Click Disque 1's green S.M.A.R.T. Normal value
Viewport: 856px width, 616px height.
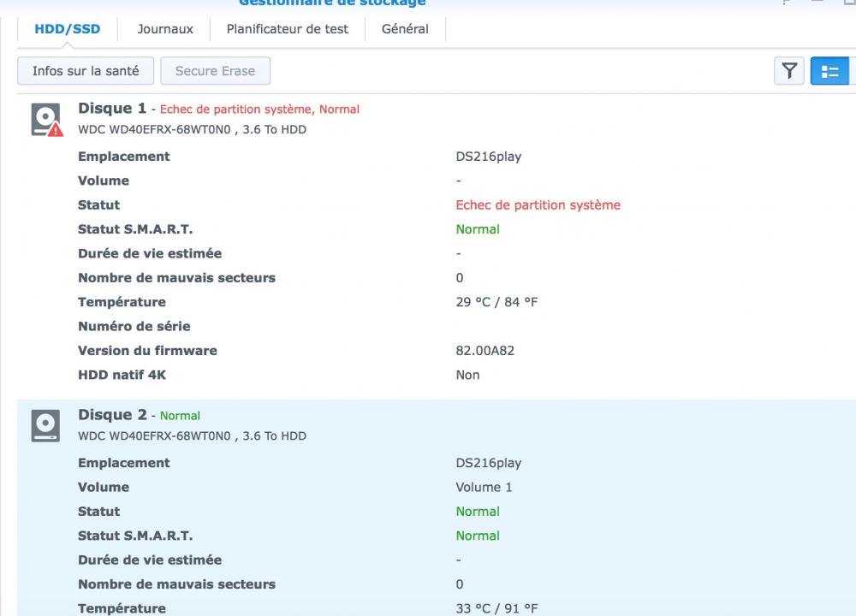[478, 229]
